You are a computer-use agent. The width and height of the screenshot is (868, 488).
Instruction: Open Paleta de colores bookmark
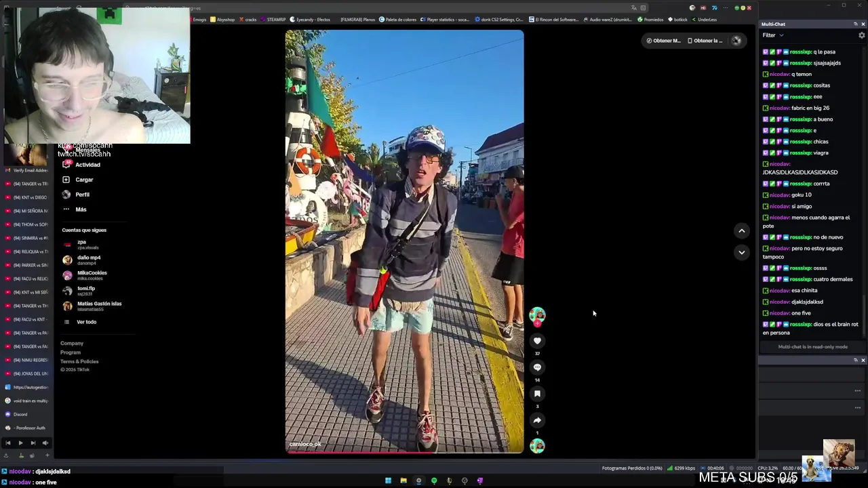397,20
